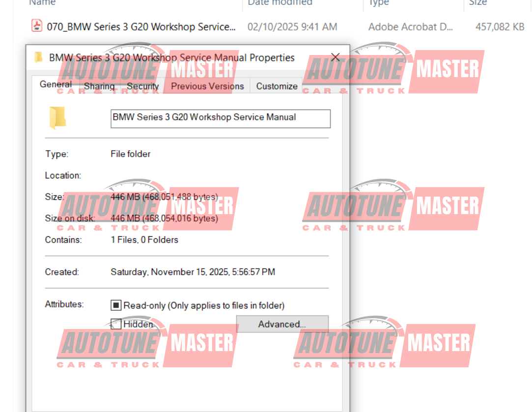This screenshot has height=412, width=532.
Task: Close the Properties dialog with the X
Action: (x=336, y=57)
